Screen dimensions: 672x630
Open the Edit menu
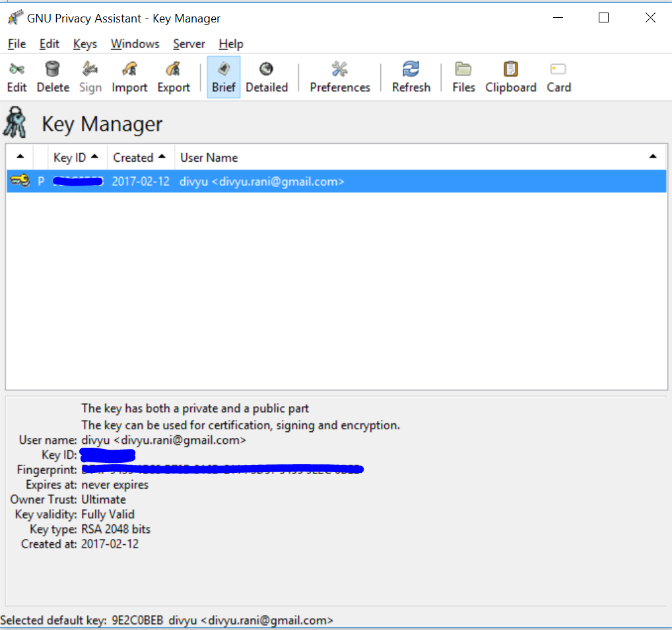click(50, 44)
